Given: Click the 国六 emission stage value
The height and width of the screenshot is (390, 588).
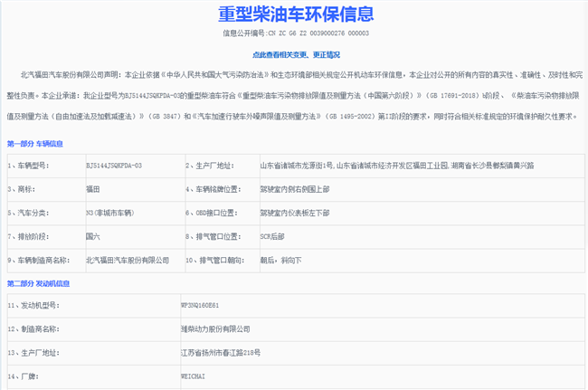Looking at the screenshot, I should [x=93, y=236].
